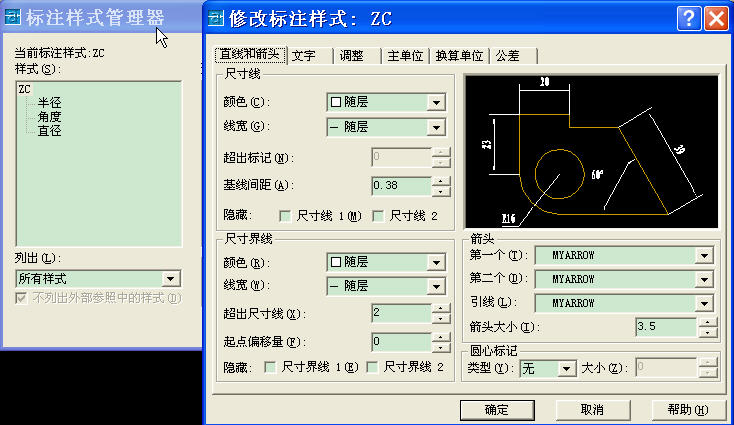Image resolution: width=734 pixels, height=425 pixels.
Task: Click 起点偏移量(F) input field
Action: tap(401, 342)
